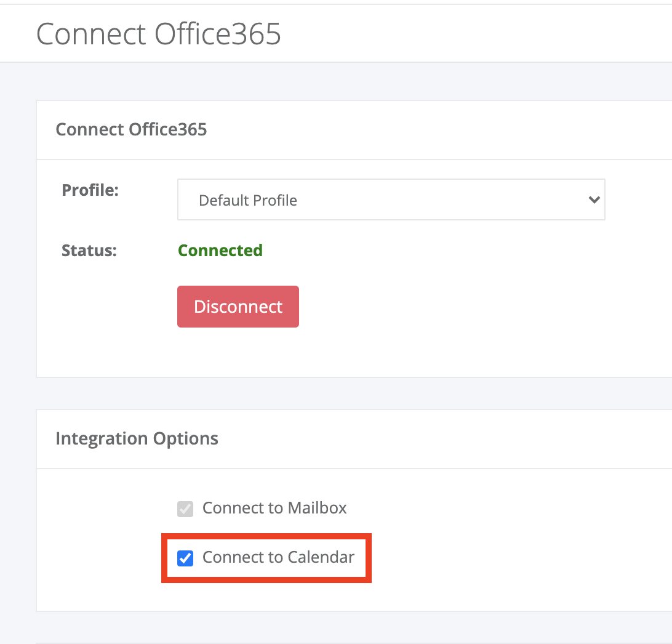This screenshot has height=644, width=672.
Task: Toggle via the "Connect to Calendar" label text
Action: tap(278, 557)
